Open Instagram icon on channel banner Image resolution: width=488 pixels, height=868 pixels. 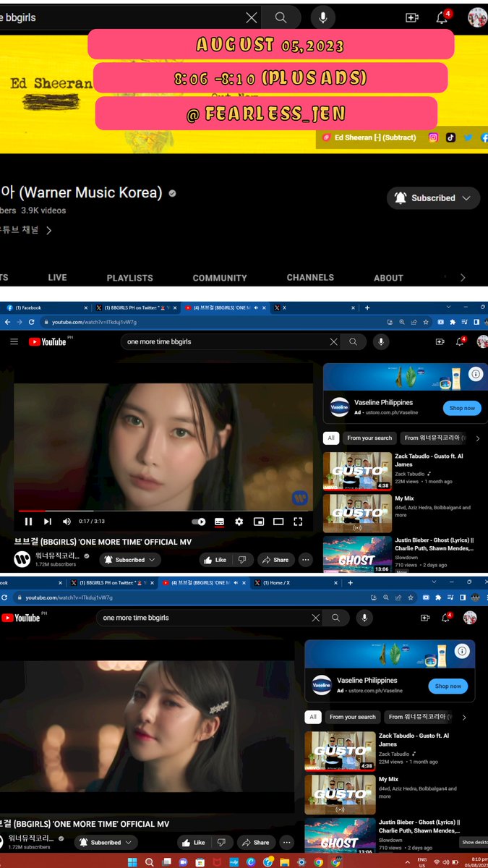point(433,137)
